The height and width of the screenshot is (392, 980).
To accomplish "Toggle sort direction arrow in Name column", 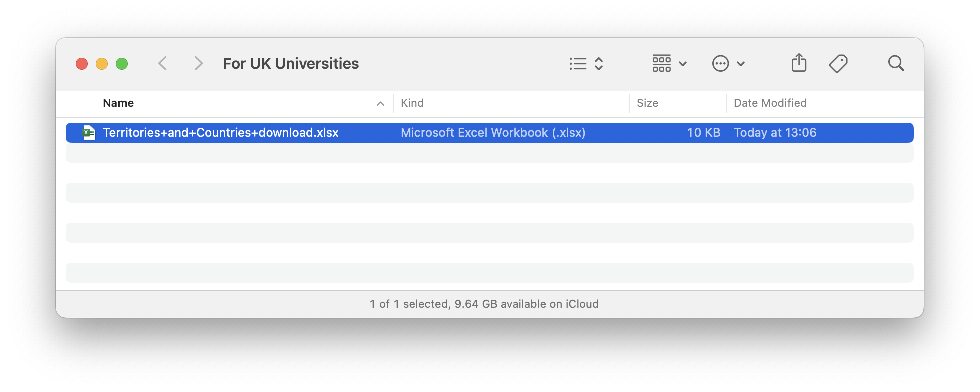I will 380,104.
